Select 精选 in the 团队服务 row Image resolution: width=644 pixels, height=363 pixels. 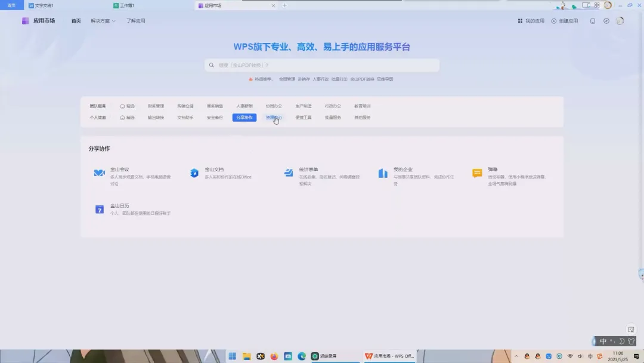tap(128, 106)
